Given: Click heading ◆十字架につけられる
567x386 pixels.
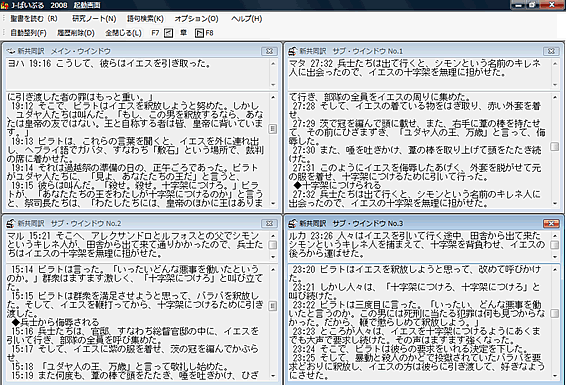Looking at the screenshot, I should click(337, 186).
